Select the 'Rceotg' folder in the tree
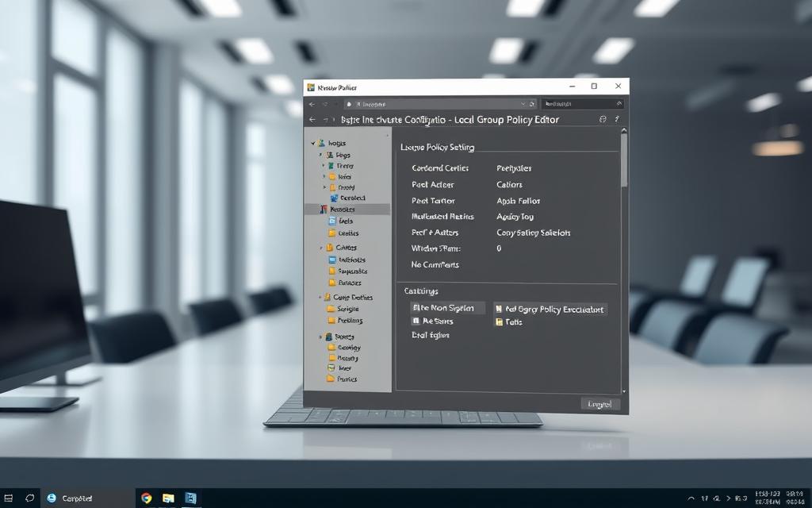The width and height of the screenshot is (812, 508). 343,358
